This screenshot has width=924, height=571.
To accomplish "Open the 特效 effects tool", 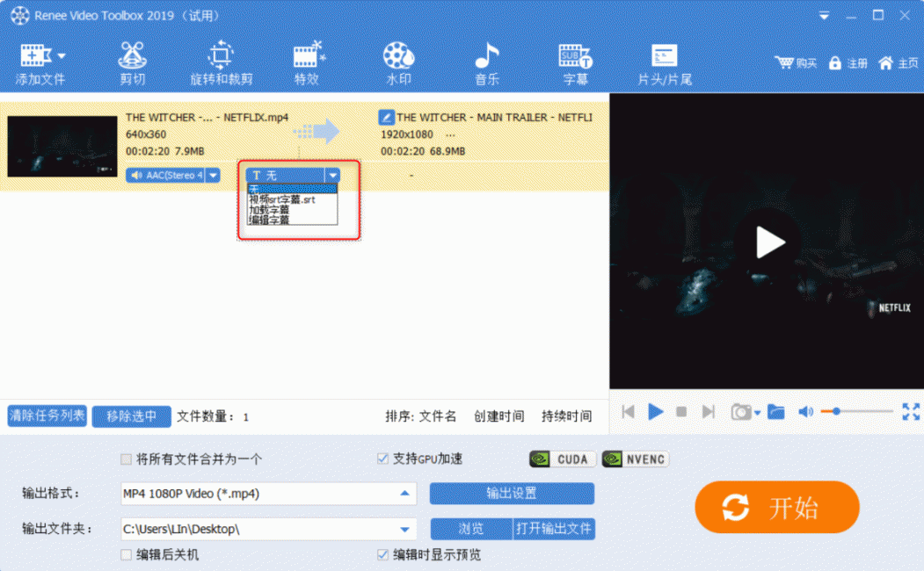I will [x=308, y=63].
